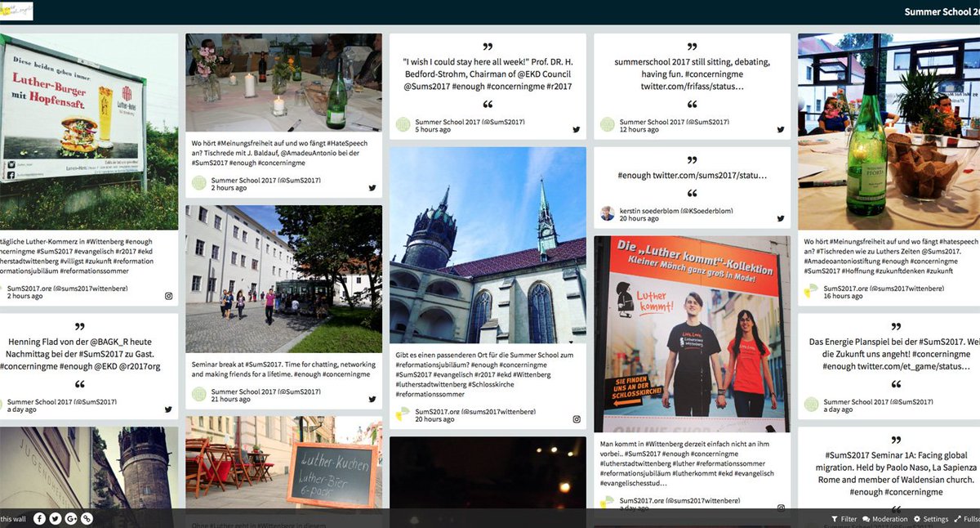Click Twitter icon on Bedford-Strohm quote card
Screen dimensions: 980x528
pos(577,129)
